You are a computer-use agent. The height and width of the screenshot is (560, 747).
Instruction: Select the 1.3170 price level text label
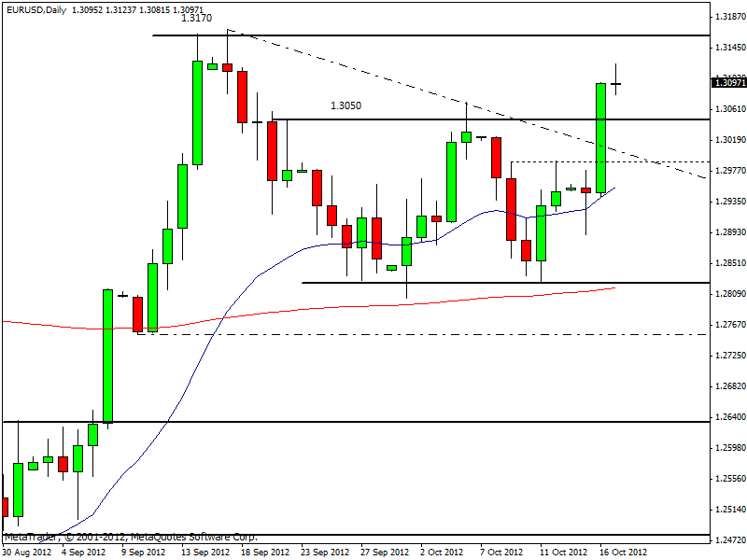click(196, 18)
